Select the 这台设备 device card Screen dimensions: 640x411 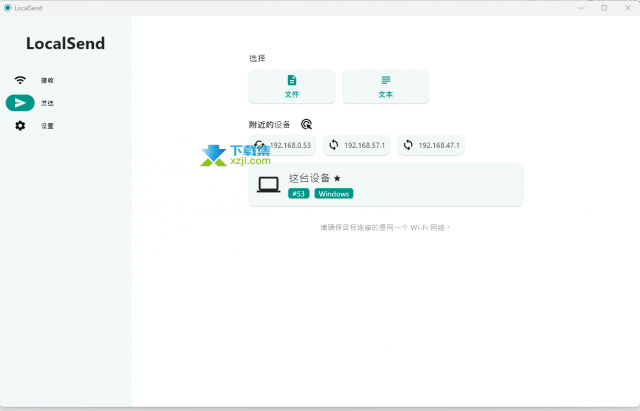coord(386,185)
